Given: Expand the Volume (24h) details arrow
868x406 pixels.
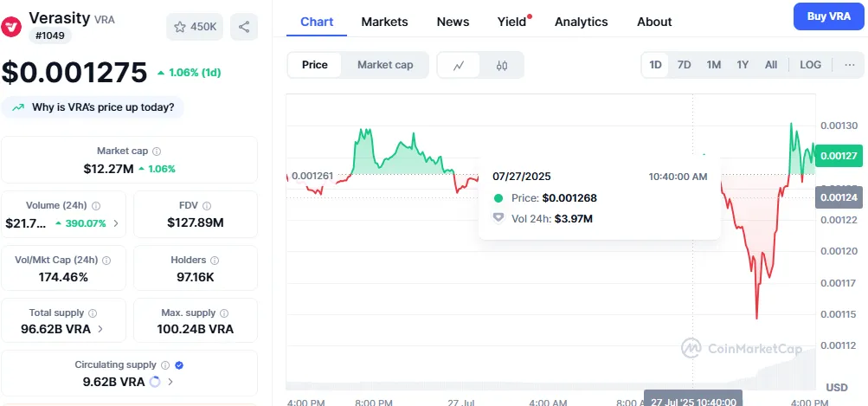Looking at the screenshot, I should [x=116, y=223].
